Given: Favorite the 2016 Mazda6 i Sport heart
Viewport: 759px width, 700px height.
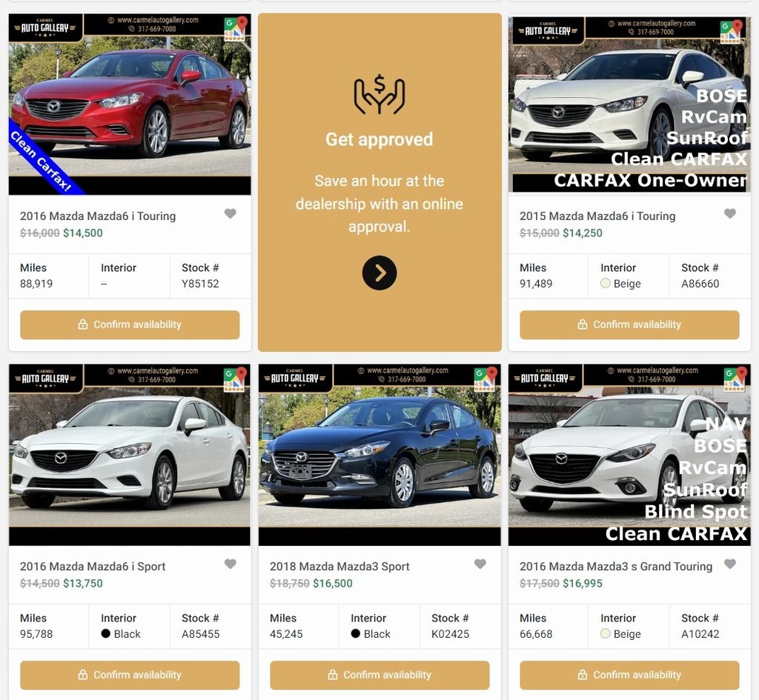Looking at the screenshot, I should coord(231,564).
